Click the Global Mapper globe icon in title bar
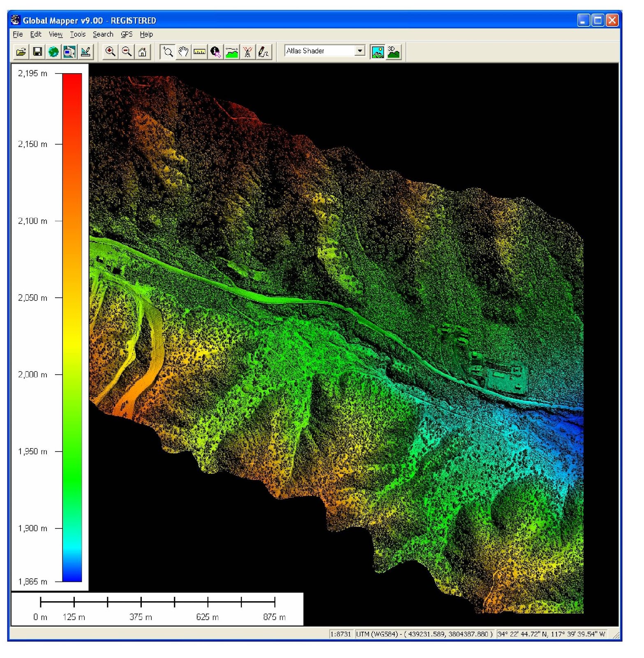Screen dimensions: 644x658 16,20
